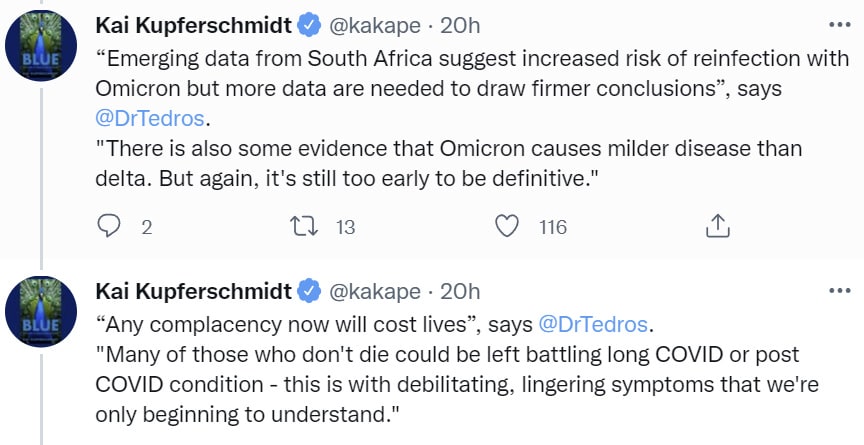Open three-dot menu of first tweet
This screenshot has height=445, width=864.
840,25
